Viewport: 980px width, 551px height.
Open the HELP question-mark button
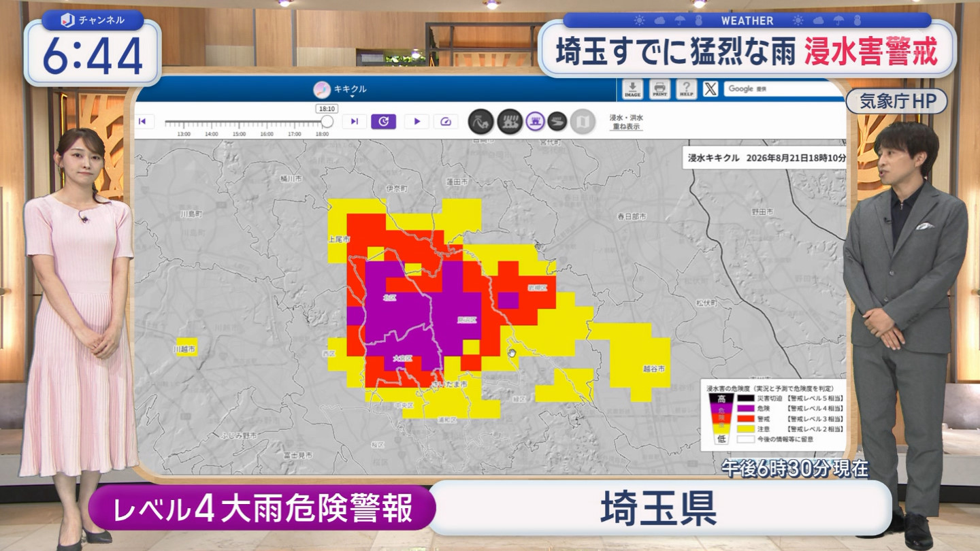click(686, 89)
